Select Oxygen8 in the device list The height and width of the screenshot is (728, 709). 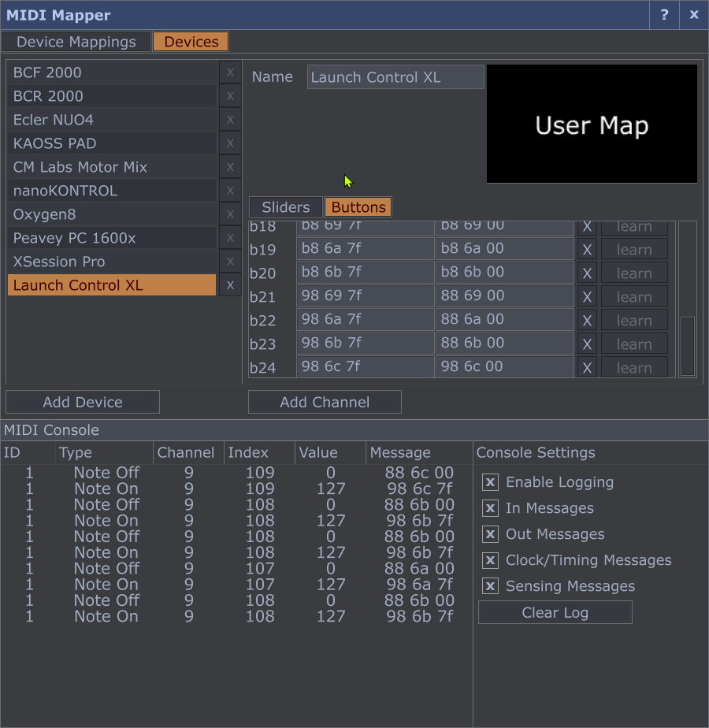111,214
